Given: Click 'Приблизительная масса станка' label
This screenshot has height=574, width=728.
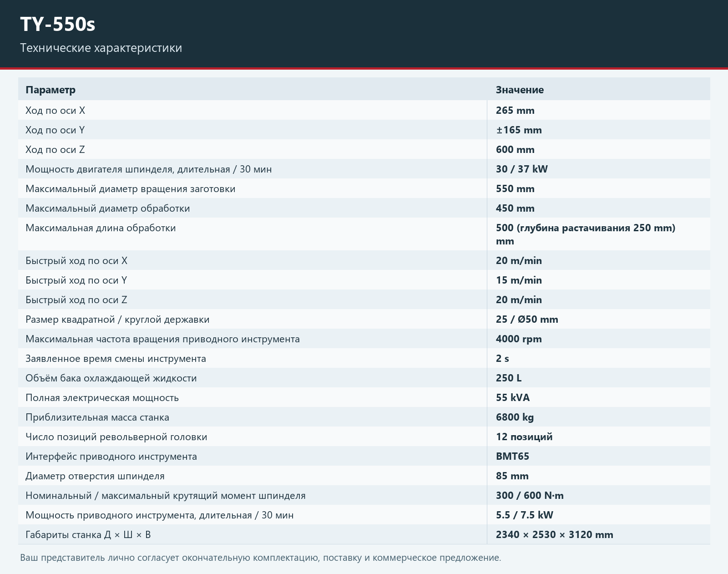Looking at the screenshot, I should point(97,417).
